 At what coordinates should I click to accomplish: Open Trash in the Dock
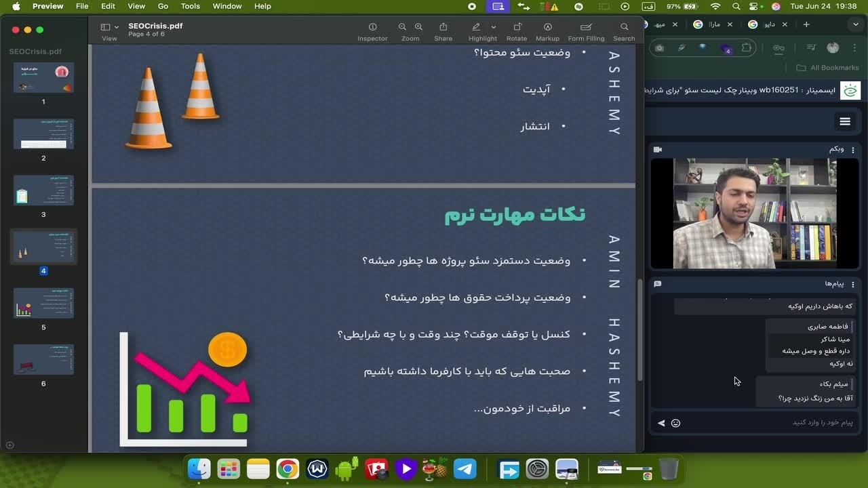tap(668, 468)
